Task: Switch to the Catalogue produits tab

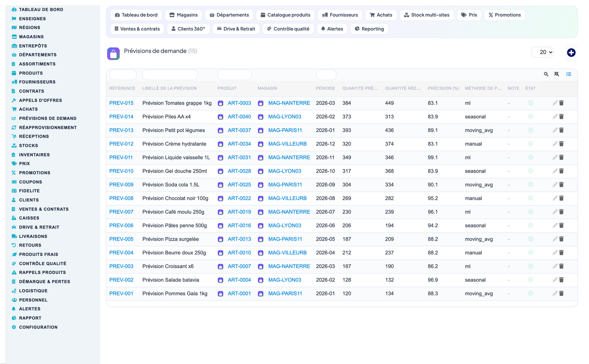Action: point(285,15)
